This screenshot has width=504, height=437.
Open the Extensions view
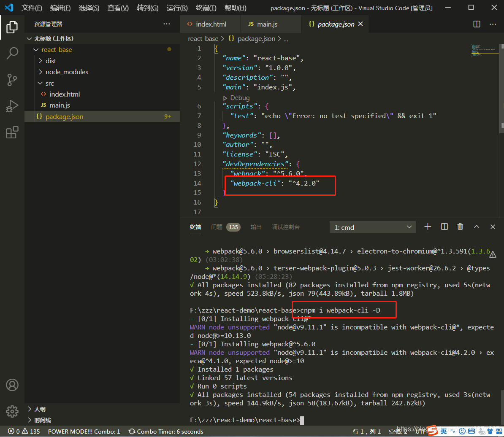[12, 132]
